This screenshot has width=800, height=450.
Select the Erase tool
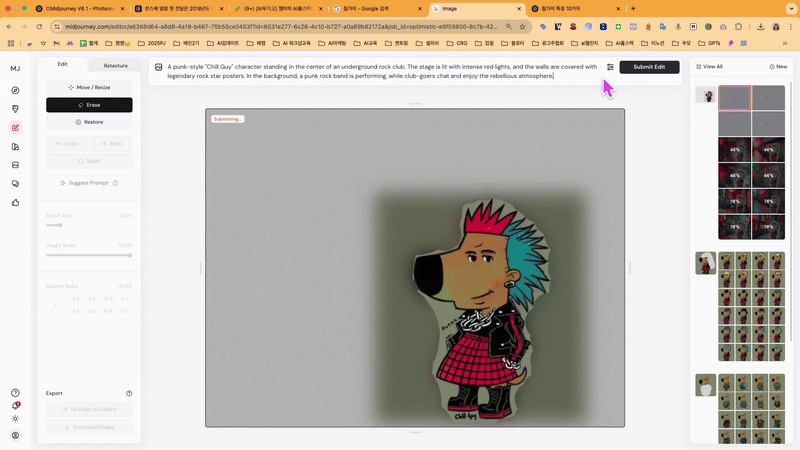pos(89,105)
